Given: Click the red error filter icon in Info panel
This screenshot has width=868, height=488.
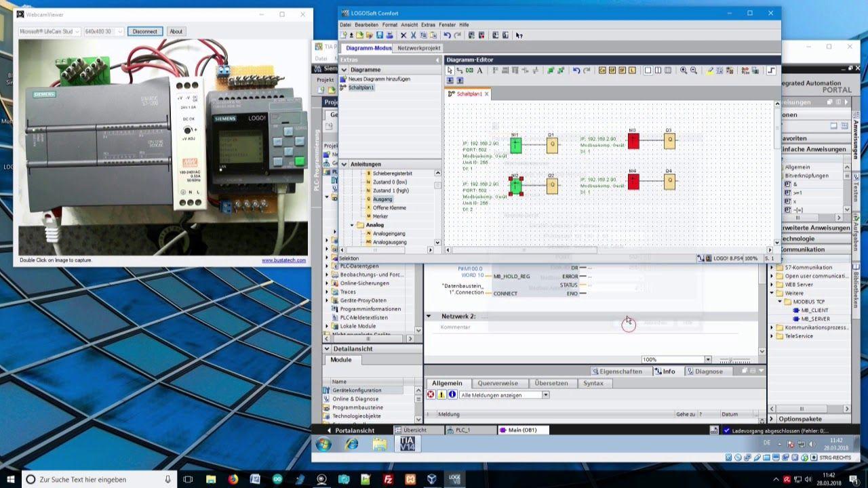Looking at the screenshot, I should (431, 394).
